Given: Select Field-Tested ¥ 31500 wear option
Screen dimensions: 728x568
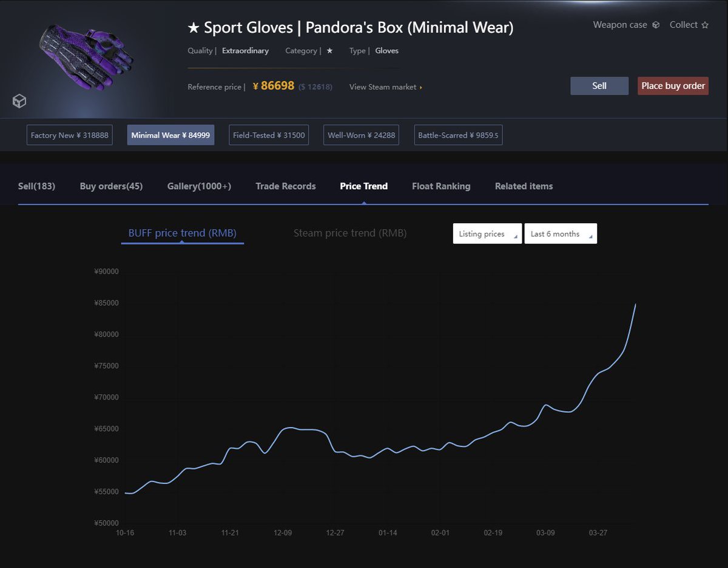Looking at the screenshot, I should point(269,135).
